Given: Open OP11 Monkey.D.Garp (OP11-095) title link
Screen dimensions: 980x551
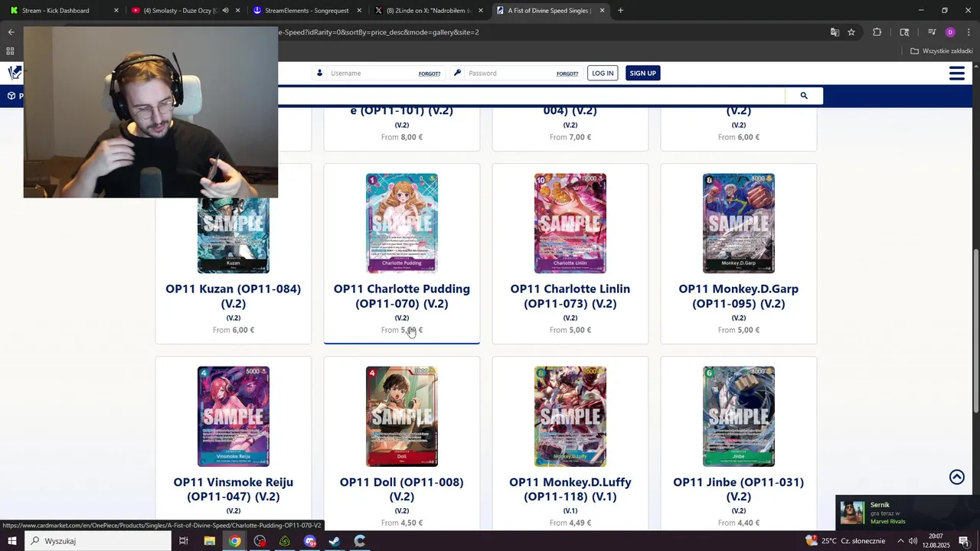Looking at the screenshot, I should click(739, 296).
